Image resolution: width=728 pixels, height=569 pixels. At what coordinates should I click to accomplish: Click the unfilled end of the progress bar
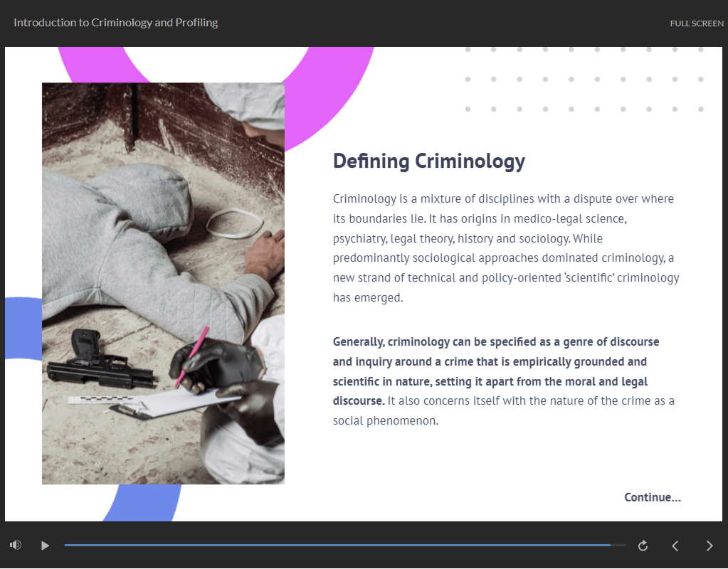[618, 546]
